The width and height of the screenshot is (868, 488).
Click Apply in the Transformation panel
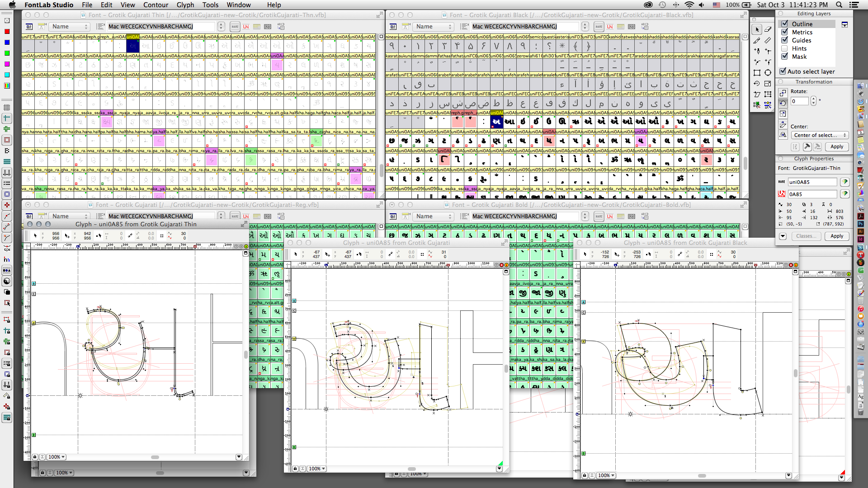click(837, 146)
